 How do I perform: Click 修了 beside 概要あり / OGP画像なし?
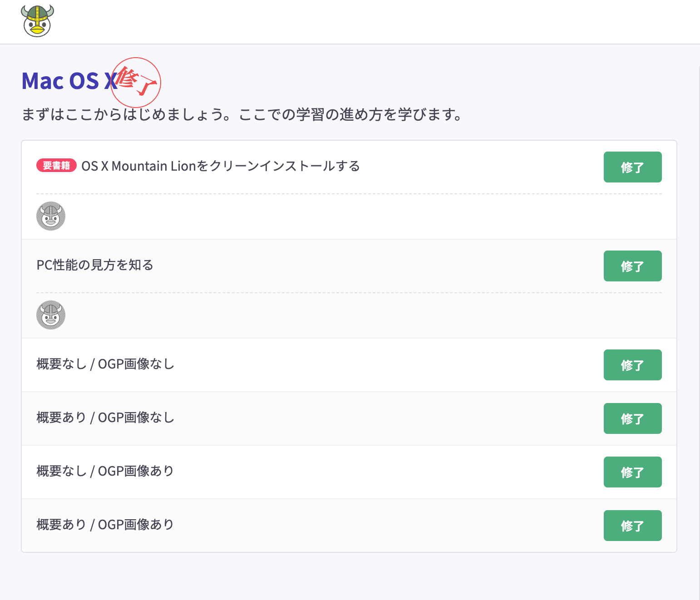click(x=632, y=418)
